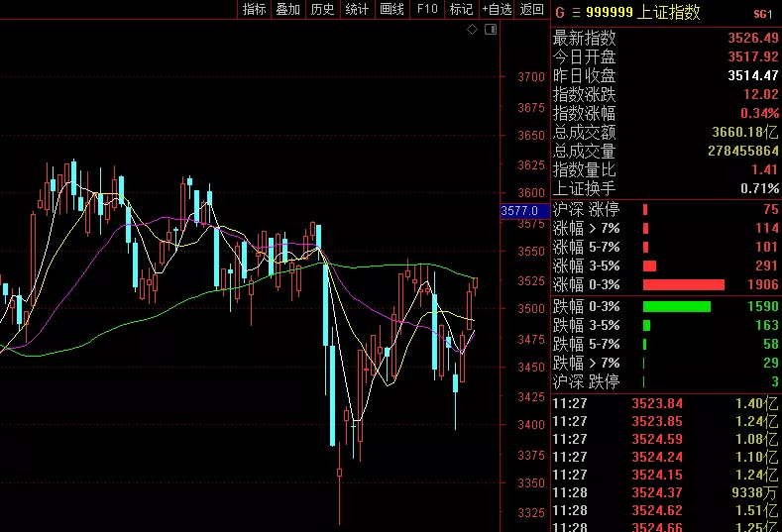
Task: Click the 涨幅 > 7% count 114
Action: (x=766, y=229)
